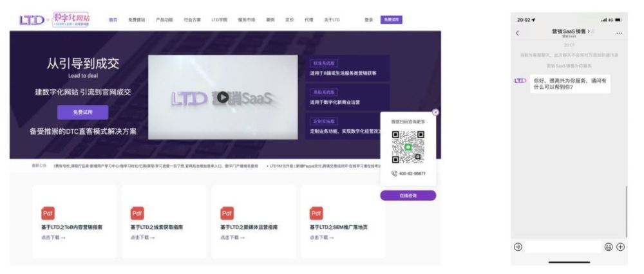Click the 基于LTD之SEM推广落地页 title

[x=339, y=227]
